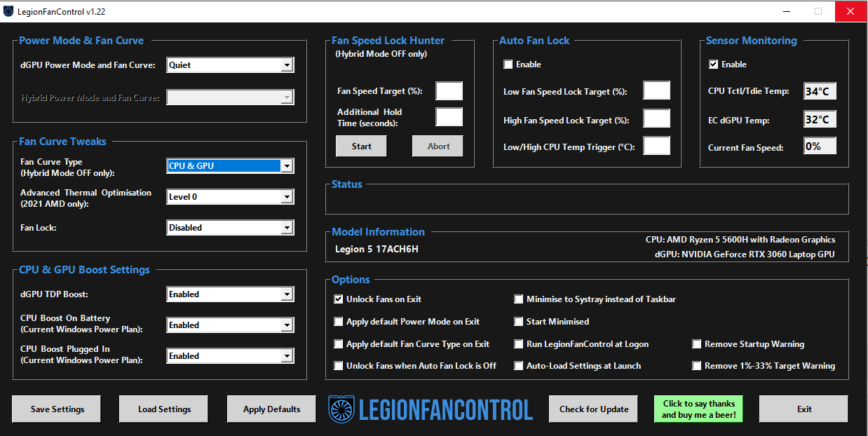The height and width of the screenshot is (436, 868).
Task: Toggle the Sensor Monitoring Enable checkbox
Action: [x=714, y=64]
